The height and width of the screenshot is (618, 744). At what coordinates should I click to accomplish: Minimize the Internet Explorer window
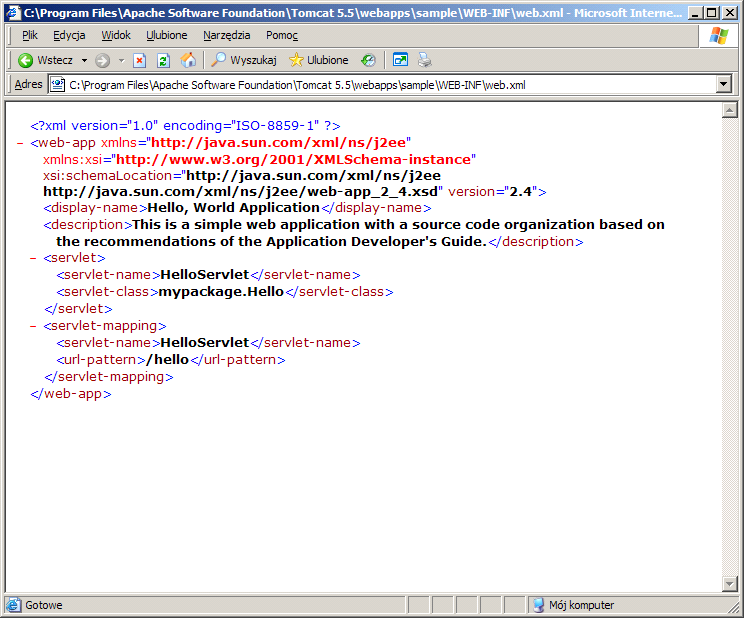pyautogui.click(x=695, y=13)
